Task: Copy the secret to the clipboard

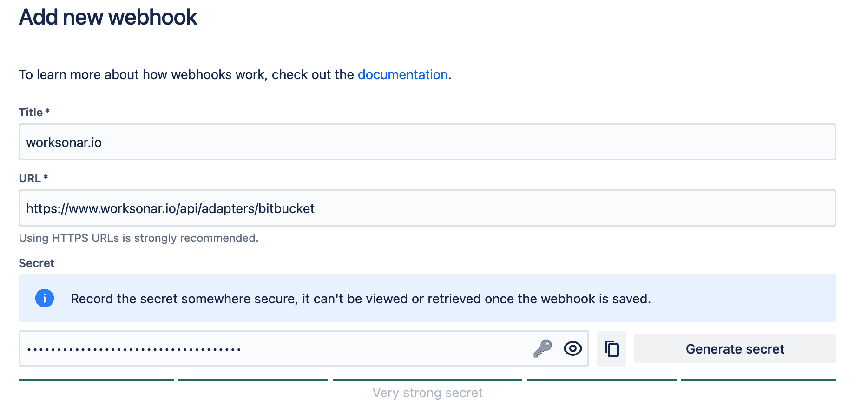Action: coord(612,348)
